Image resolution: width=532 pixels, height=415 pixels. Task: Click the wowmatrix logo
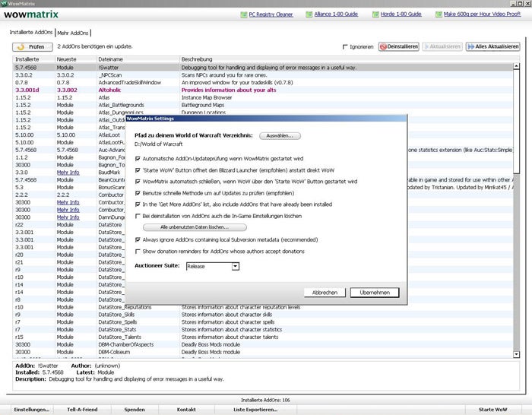click(31, 14)
